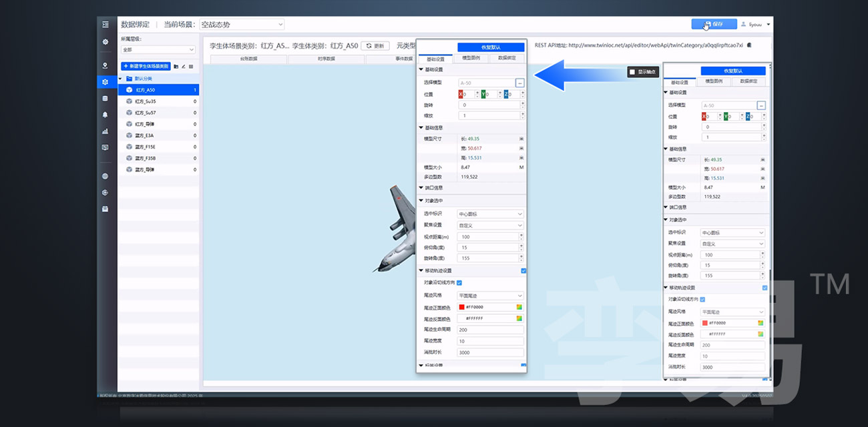Screen dimensions: 868x427
Task: Select 红方_Su35 in the category list
Action: (146, 101)
